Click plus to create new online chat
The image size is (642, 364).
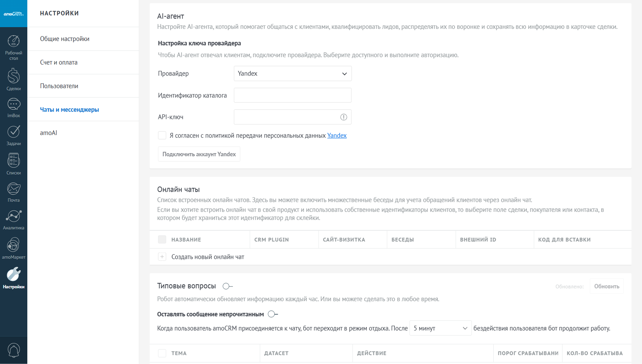(x=162, y=257)
